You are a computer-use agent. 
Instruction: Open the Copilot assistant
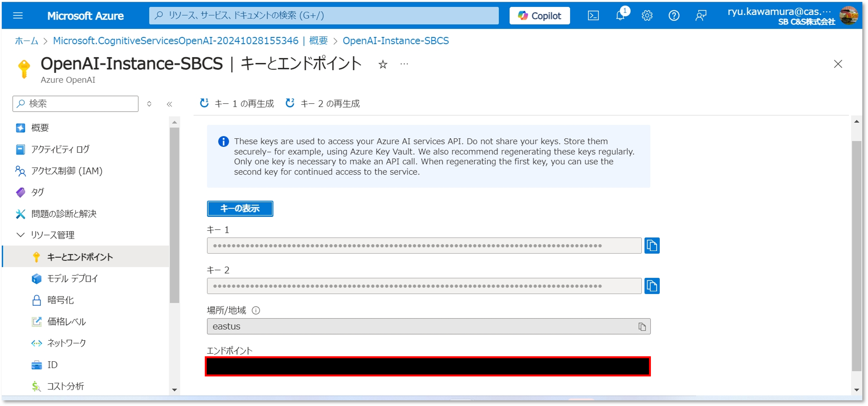point(539,15)
